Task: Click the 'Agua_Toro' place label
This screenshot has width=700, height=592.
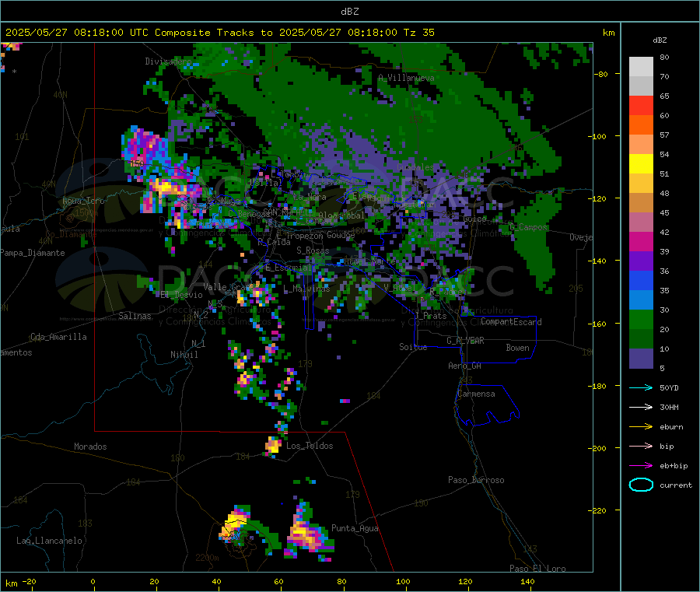Action: 83,201
